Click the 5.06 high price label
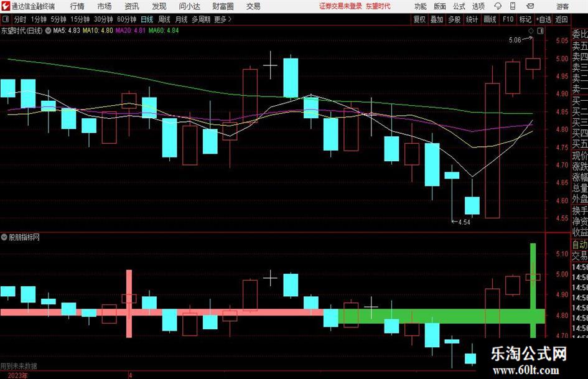Image resolution: width=588 pixels, height=379 pixels. (515, 40)
